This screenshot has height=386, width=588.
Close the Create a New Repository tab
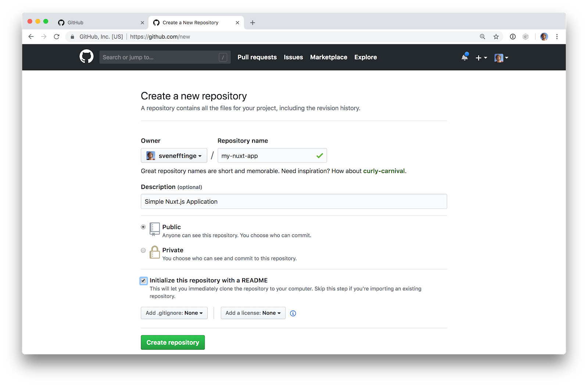(x=237, y=23)
